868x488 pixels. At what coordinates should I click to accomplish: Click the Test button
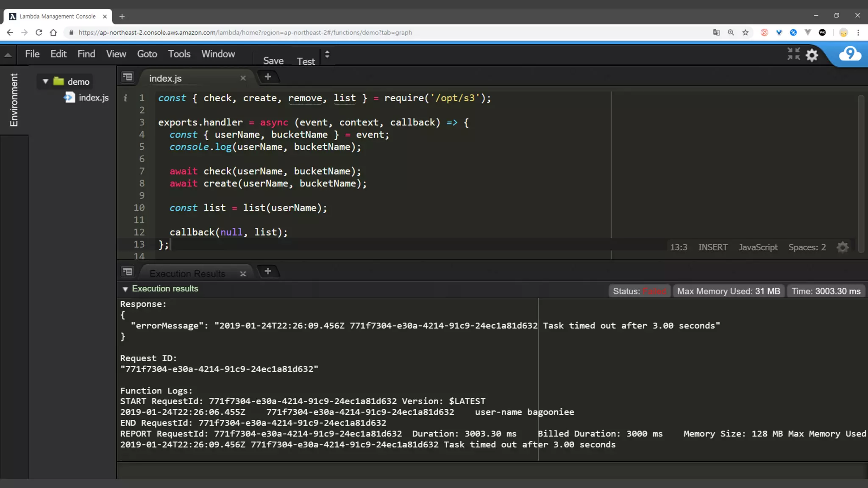306,61
